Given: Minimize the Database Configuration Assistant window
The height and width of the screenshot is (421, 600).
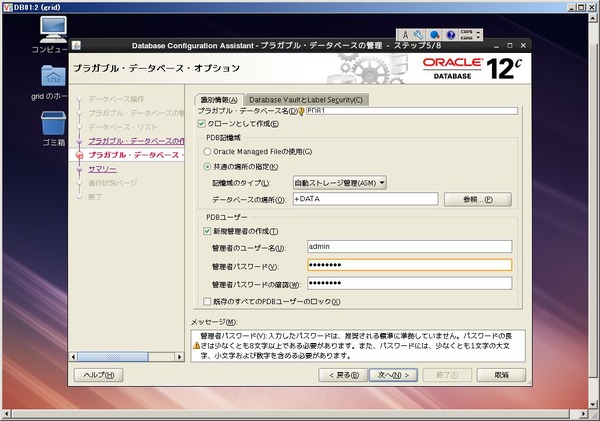Looking at the screenshot, I should coord(496,46).
